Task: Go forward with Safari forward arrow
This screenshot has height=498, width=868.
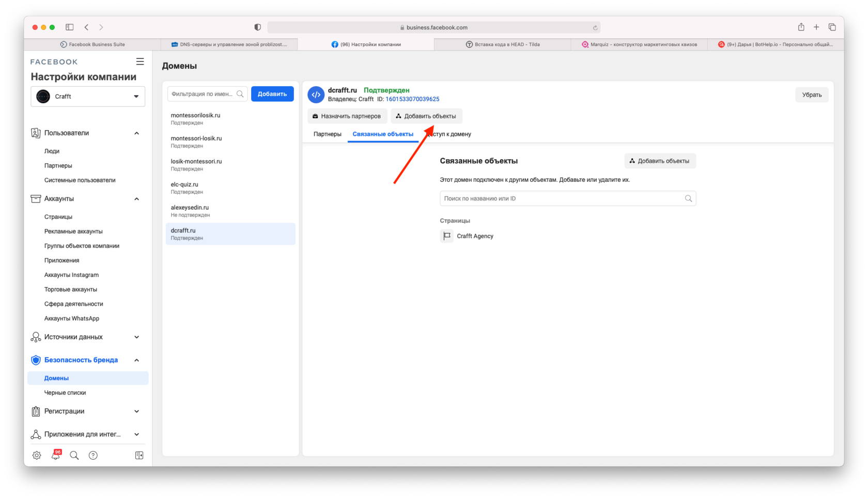Action: 101,27
